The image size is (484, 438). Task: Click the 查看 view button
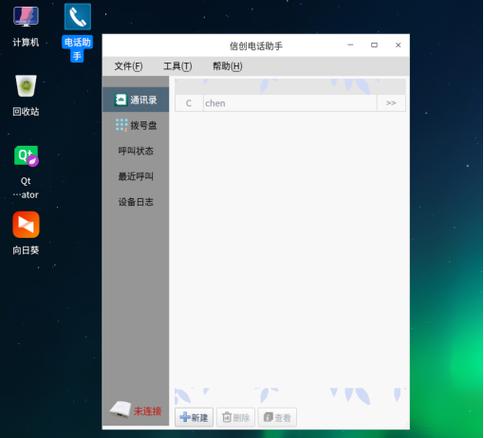277,417
